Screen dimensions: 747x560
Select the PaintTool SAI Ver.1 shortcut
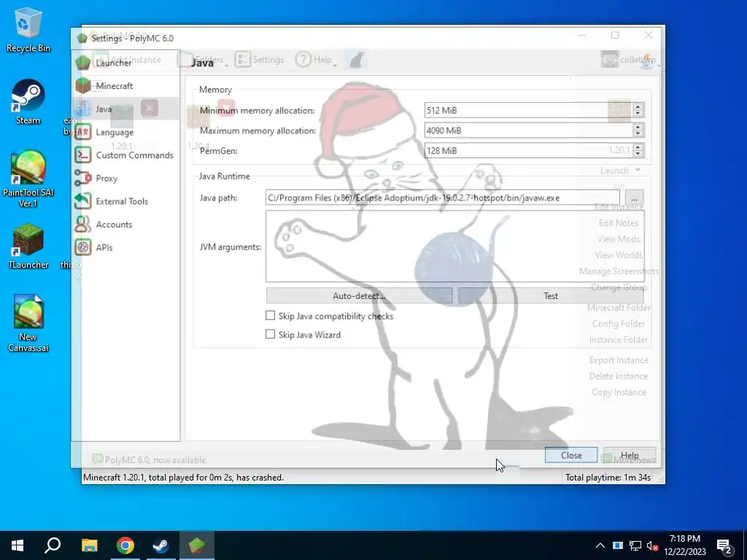coord(28,179)
